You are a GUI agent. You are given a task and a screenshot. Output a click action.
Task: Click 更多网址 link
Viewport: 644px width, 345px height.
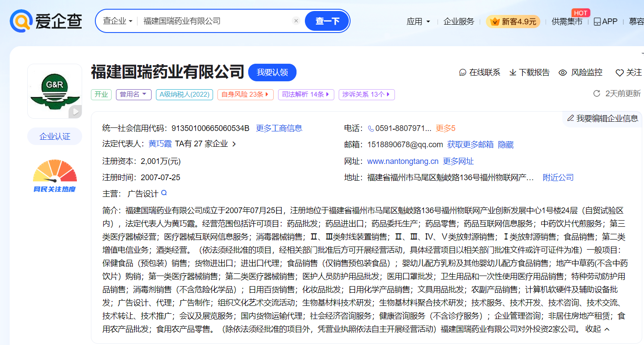pos(458,161)
